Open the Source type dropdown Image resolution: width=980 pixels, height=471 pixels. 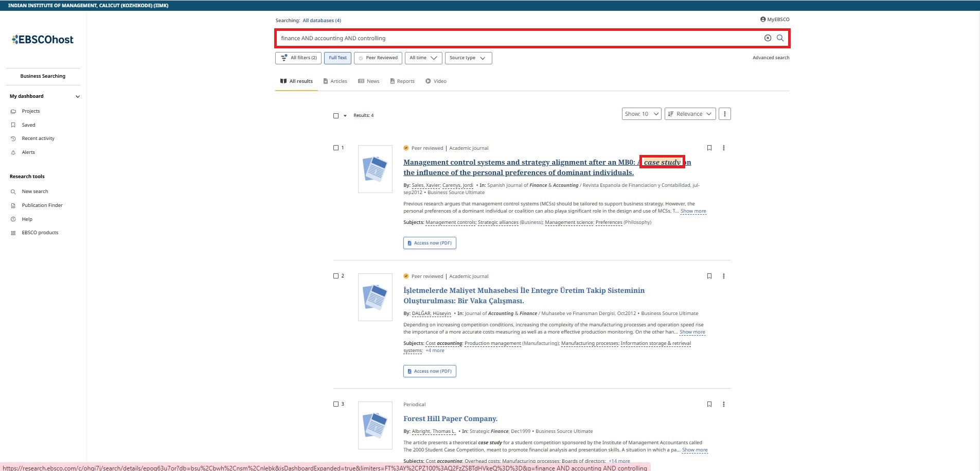click(x=468, y=58)
